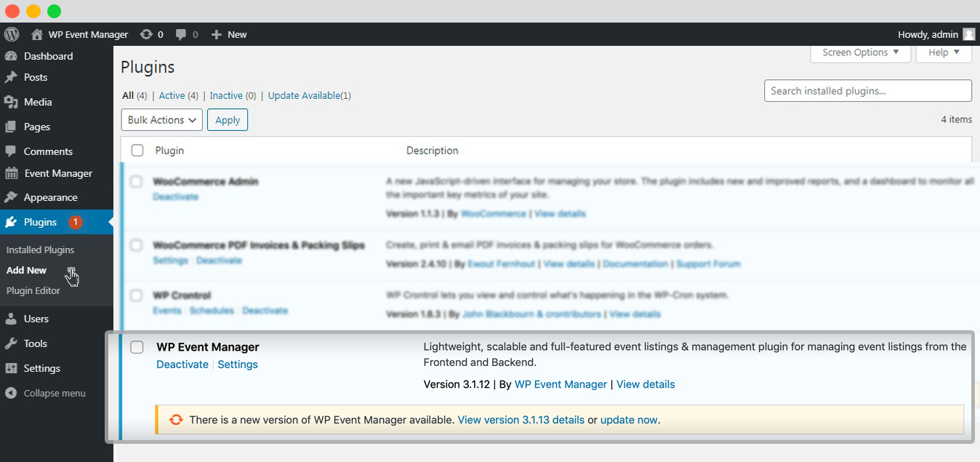This screenshot has height=462, width=980.
Task: Open View details for WP Event Manager
Action: point(646,384)
